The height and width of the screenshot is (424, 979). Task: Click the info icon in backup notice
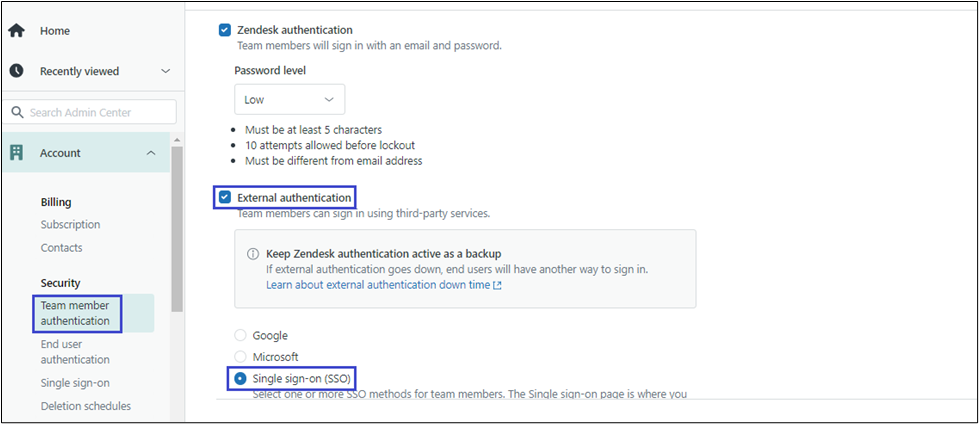pos(253,254)
